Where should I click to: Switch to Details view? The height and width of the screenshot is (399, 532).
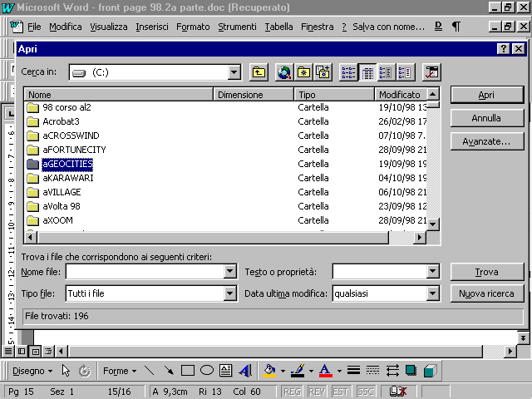click(367, 72)
